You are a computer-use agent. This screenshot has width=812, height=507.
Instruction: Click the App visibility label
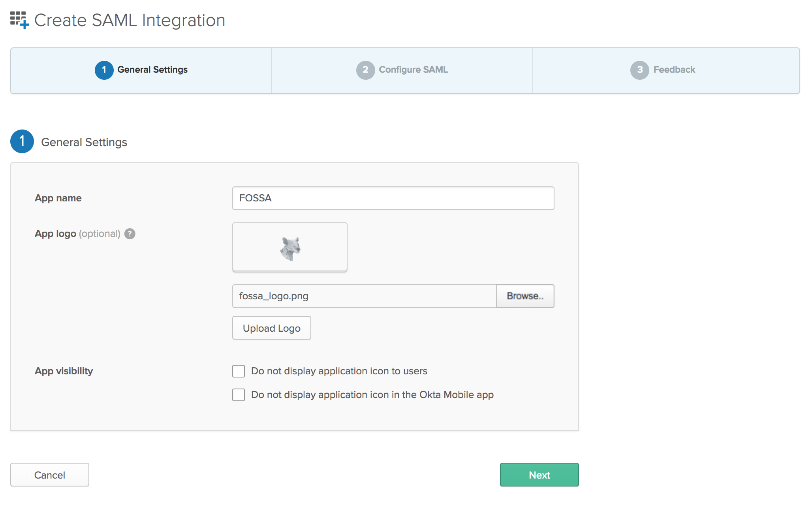(x=64, y=371)
